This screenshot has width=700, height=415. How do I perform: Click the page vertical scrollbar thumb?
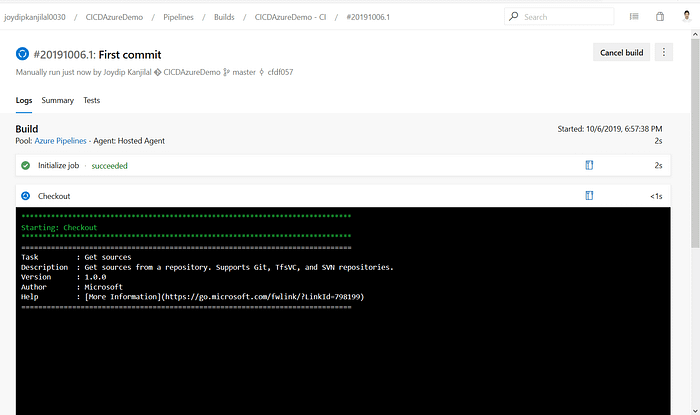click(695, 143)
